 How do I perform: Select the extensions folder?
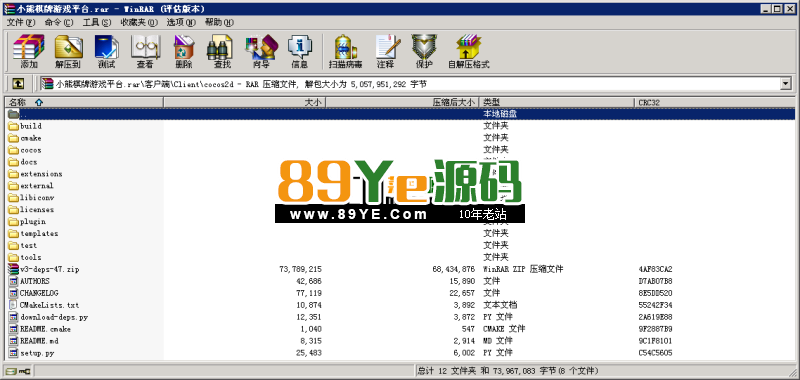pos(41,174)
